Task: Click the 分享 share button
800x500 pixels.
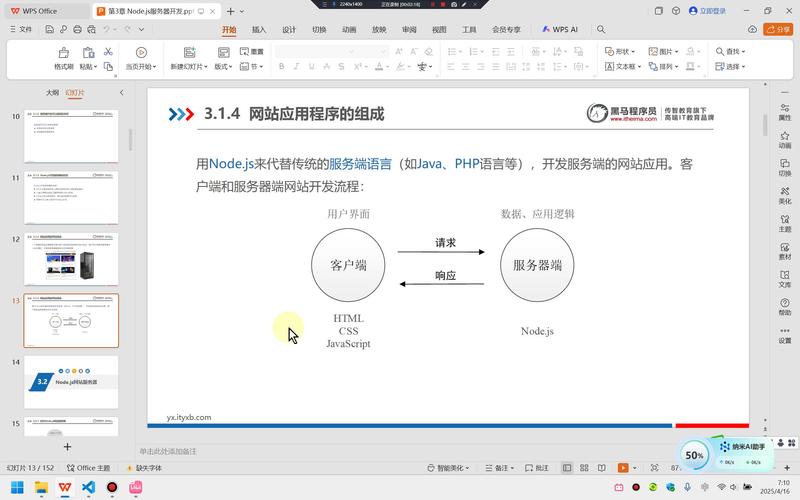Action: click(778, 30)
